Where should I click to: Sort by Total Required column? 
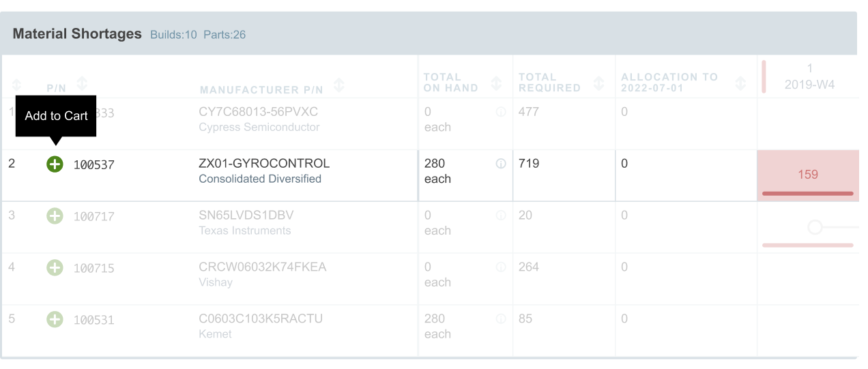599,83
